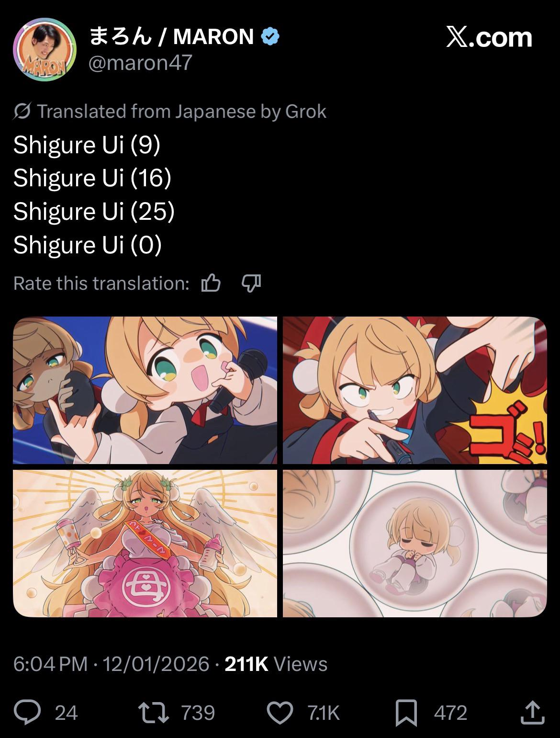The image size is (560, 738).
Task: Bookmark the post using bookmark icon
Action: [x=406, y=713]
